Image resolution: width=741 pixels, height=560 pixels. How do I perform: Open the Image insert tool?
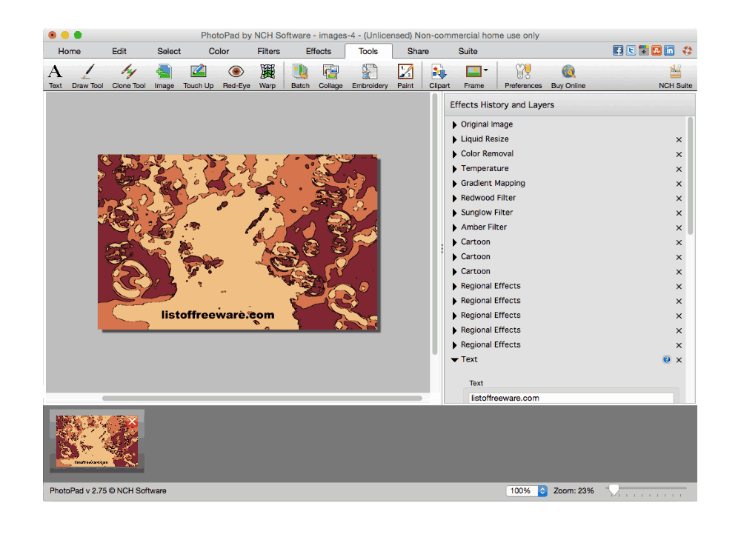pyautogui.click(x=164, y=76)
